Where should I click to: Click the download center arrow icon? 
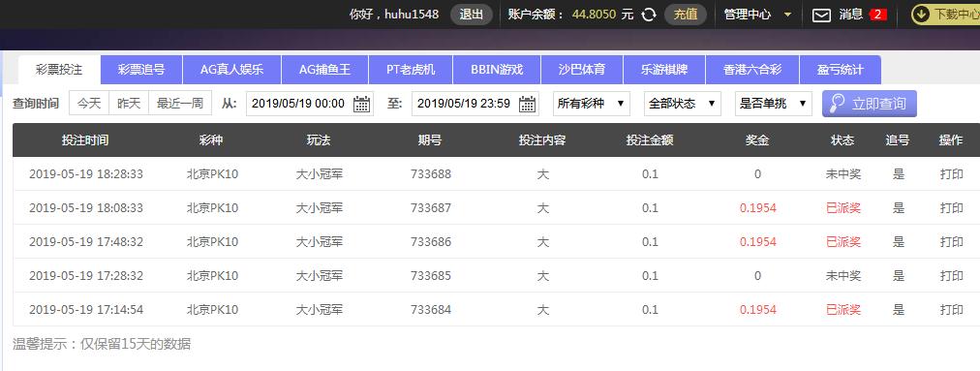pyautogui.click(x=921, y=15)
